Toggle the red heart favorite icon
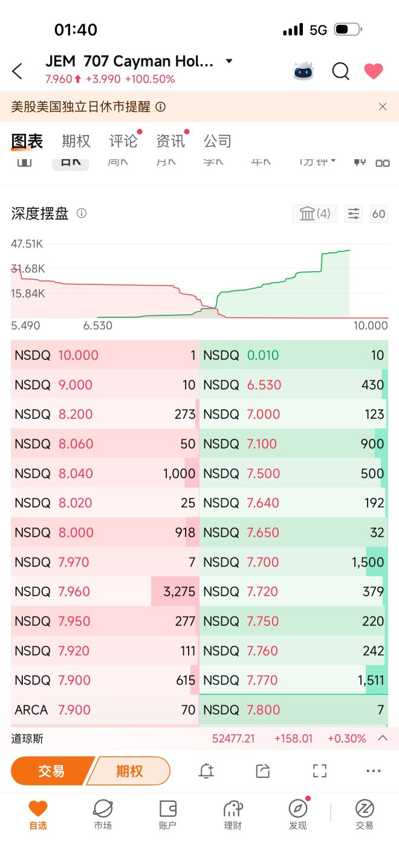399x868 pixels. [374, 71]
